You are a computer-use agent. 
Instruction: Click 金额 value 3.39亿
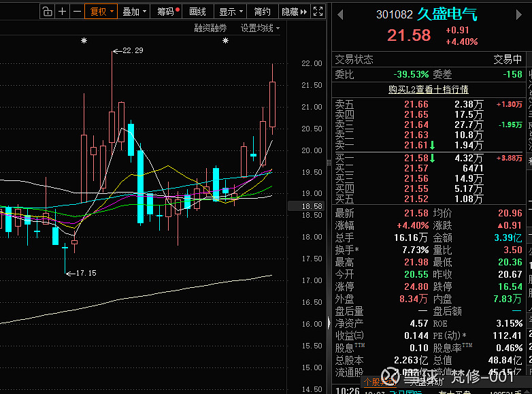pos(508,237)
